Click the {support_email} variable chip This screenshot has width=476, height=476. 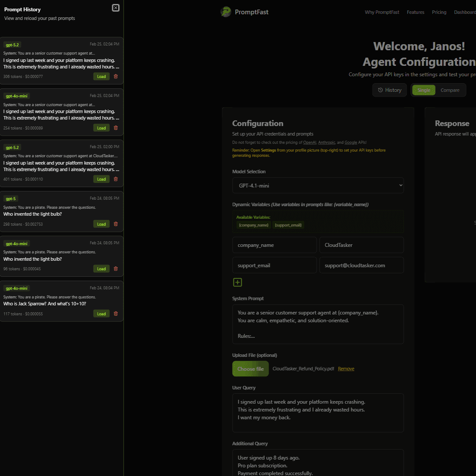(x=288, y=225)
